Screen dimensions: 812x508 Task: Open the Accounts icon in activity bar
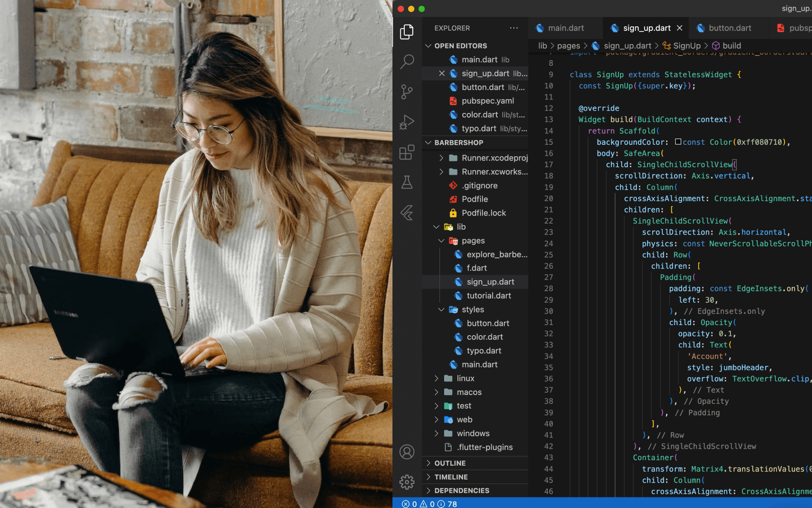407,452
